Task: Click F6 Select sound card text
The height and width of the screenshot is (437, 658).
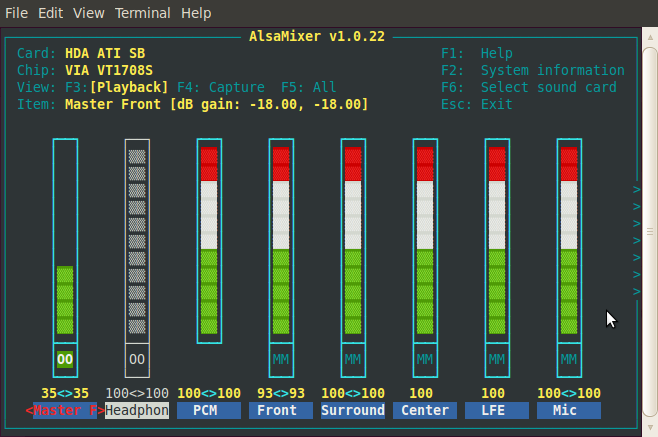Action: pyautogui.click(x=529, y=87)
